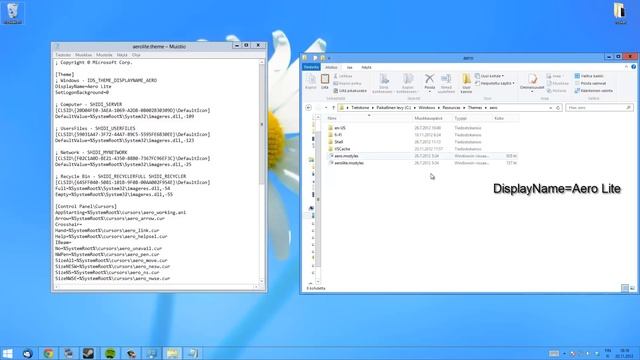
Task: Click the Siirrä kohteeseen icon
Action: tap(383, 83)
